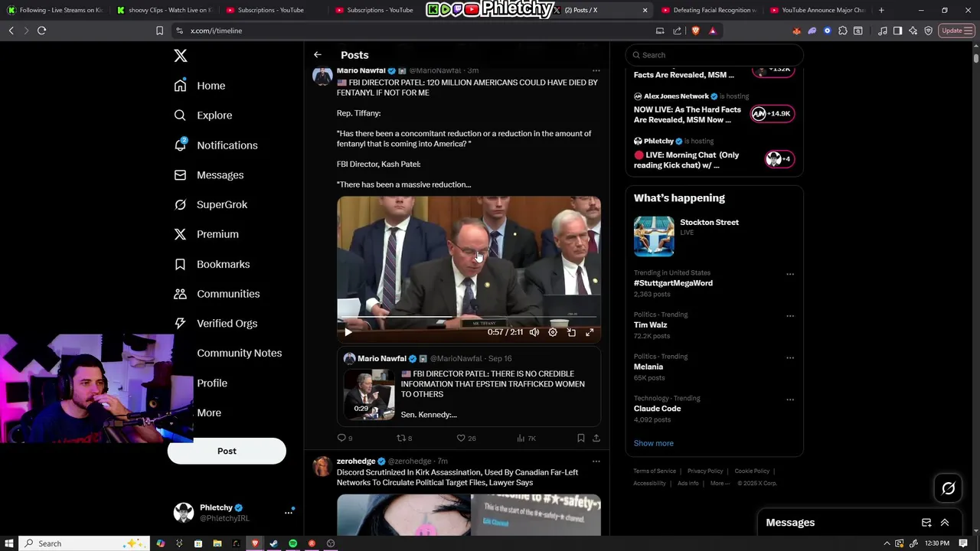980x551 pixels.
Task: Open Premium in sidebar navigation
Action: pos(206,234)
